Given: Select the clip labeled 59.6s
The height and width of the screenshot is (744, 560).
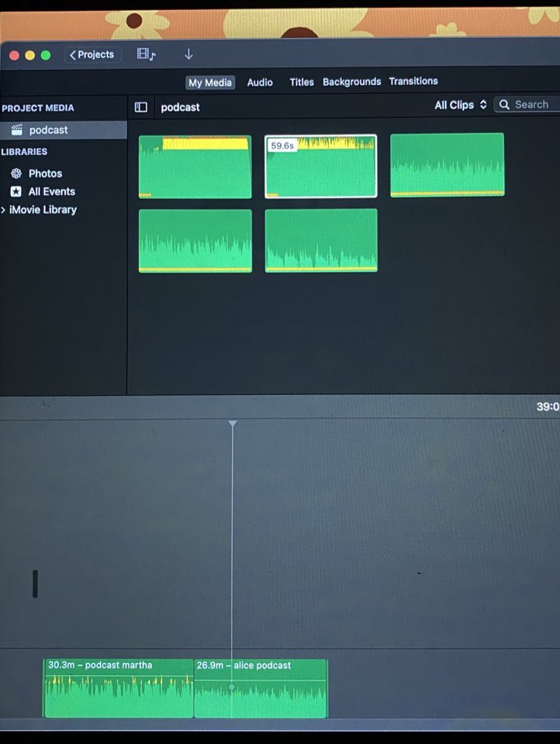Looking at the screenshot, I should (x=321, y=167).
